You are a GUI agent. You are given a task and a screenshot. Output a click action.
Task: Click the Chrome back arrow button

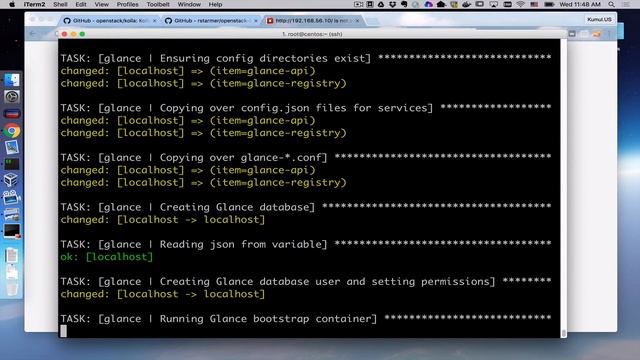coord(33,34)
